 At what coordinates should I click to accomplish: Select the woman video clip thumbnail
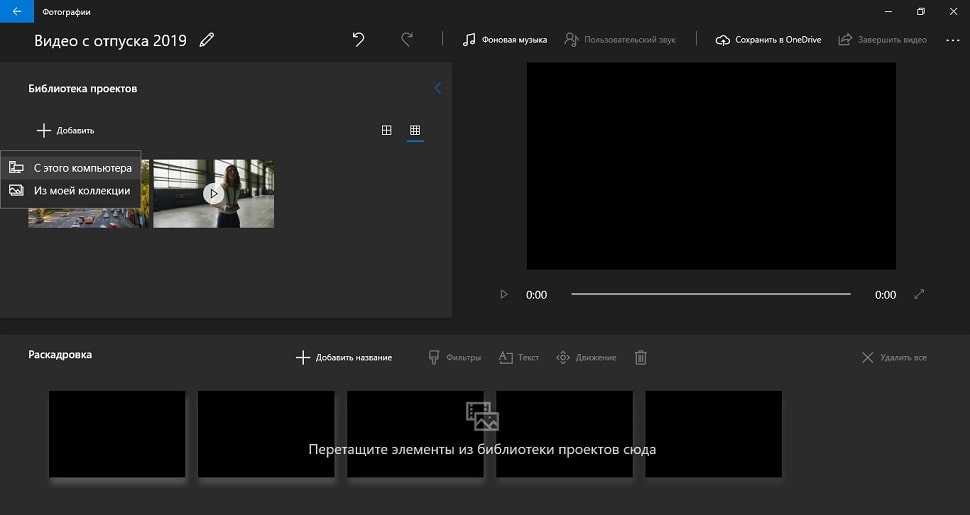point(213,193)
